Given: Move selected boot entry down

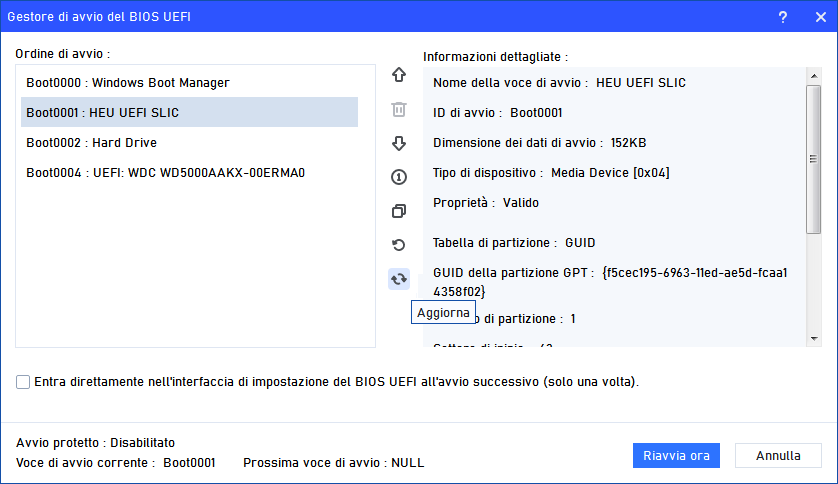Looking at the screenshot, I should (399, 143).
